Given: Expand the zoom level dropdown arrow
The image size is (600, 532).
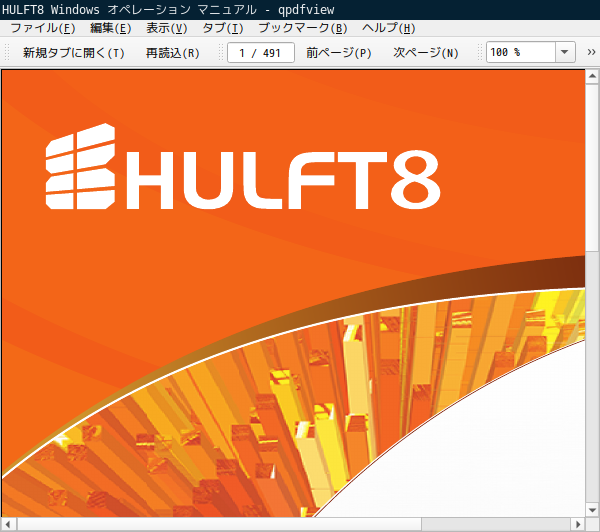Looking at the screenshot, I should click(x=565, y=52).
